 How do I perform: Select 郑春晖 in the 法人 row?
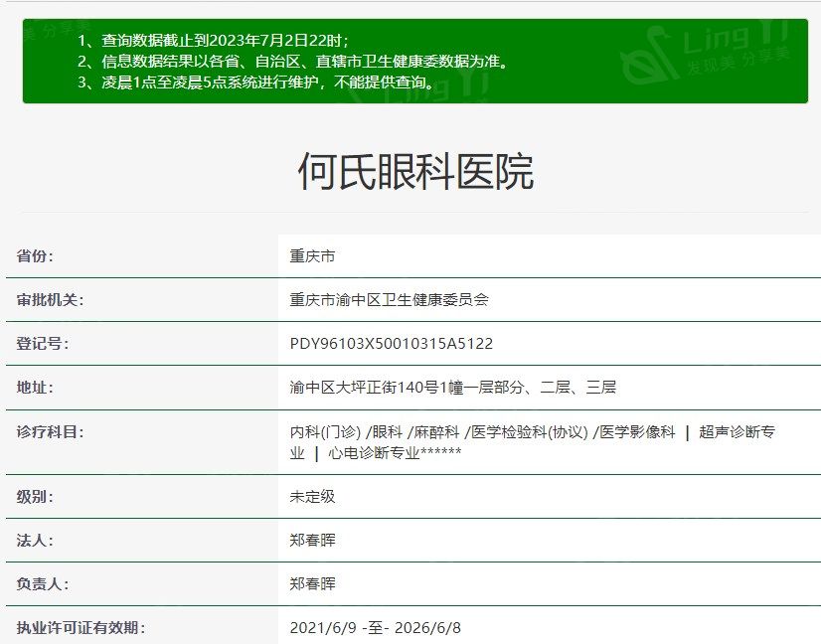(x=312, y=540)
